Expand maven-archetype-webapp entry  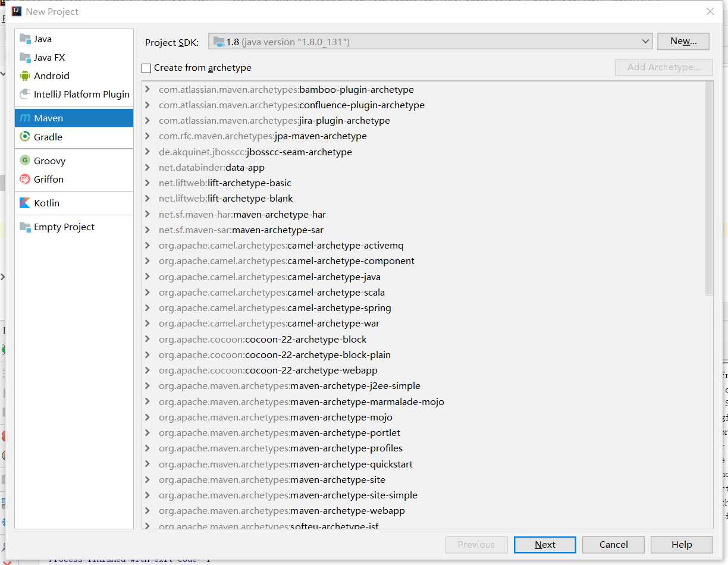coord(148,510)
